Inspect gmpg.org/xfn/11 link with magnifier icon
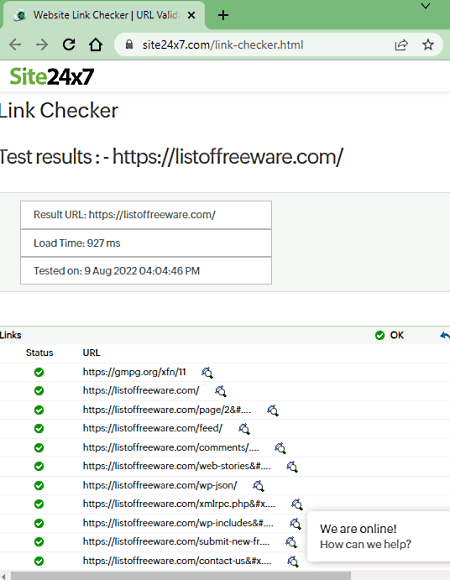 [x=207, y=372]
